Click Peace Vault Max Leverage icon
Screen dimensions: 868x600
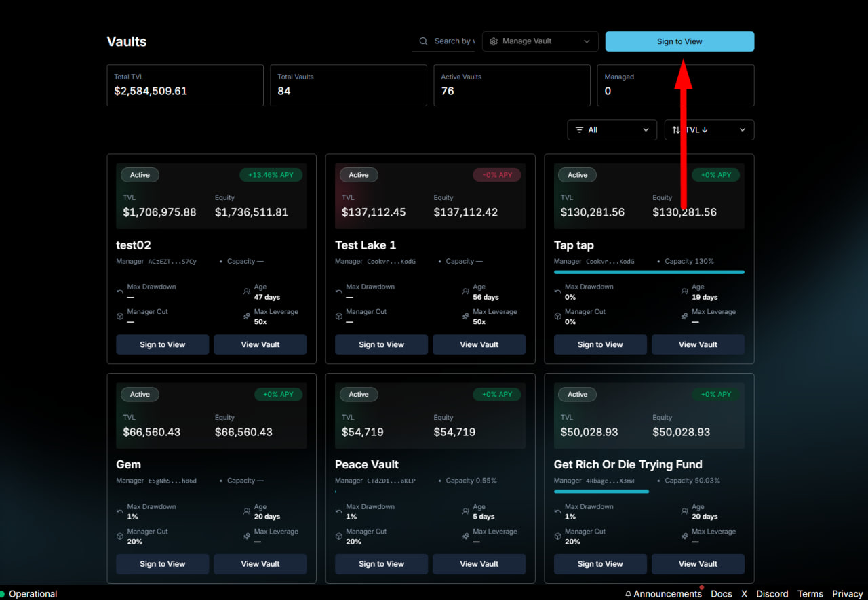click(x=466, y=536)
